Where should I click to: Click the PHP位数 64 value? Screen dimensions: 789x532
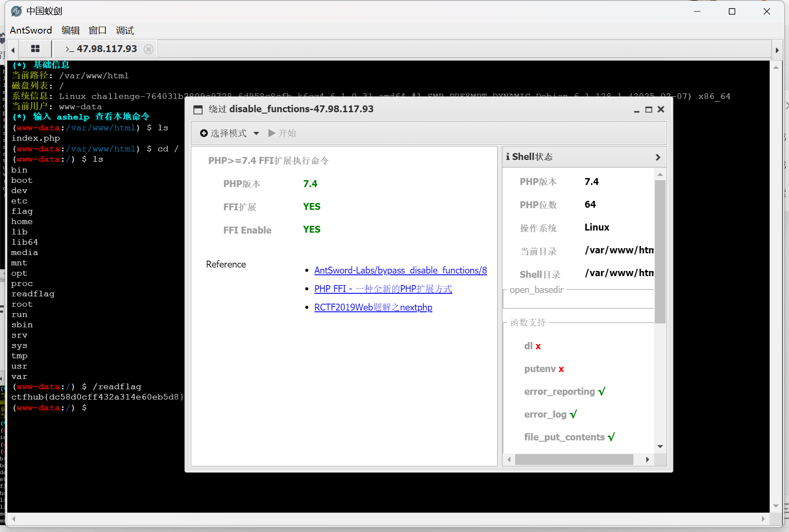[x=590, y=204]
